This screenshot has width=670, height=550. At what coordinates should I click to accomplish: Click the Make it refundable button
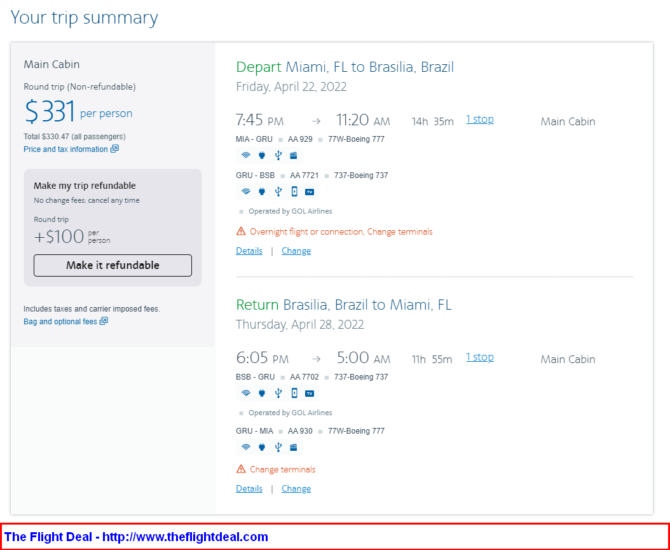113,265
